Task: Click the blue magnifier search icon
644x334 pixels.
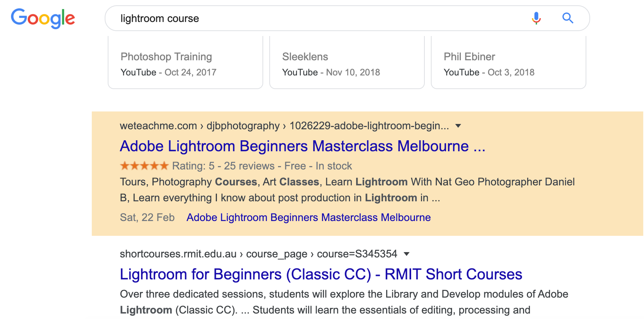Action: tap(568, 18)
